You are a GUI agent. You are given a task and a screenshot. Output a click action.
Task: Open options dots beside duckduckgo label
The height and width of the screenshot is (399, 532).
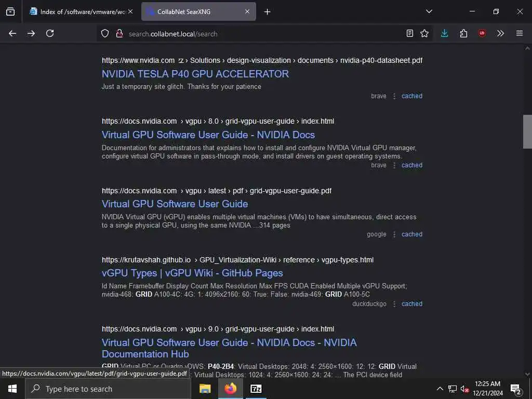click(x=394, y=303)
